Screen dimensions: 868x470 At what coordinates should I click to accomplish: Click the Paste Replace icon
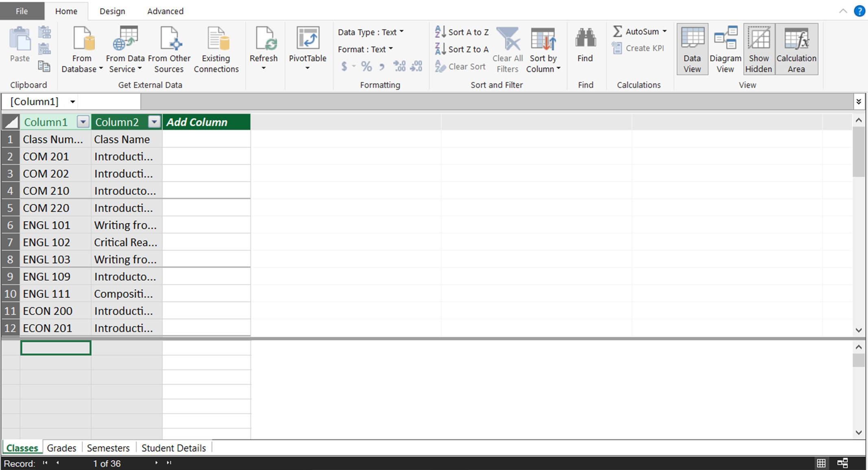[x=44, y=49]
